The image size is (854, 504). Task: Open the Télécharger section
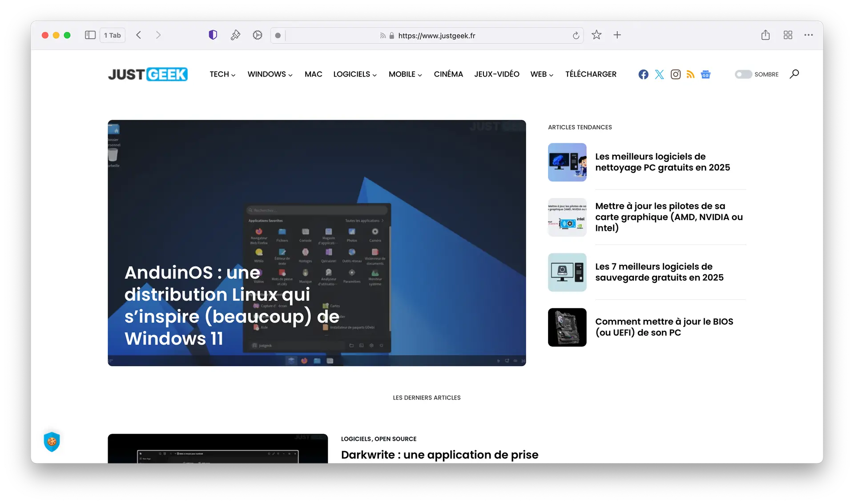coord(591,74)
